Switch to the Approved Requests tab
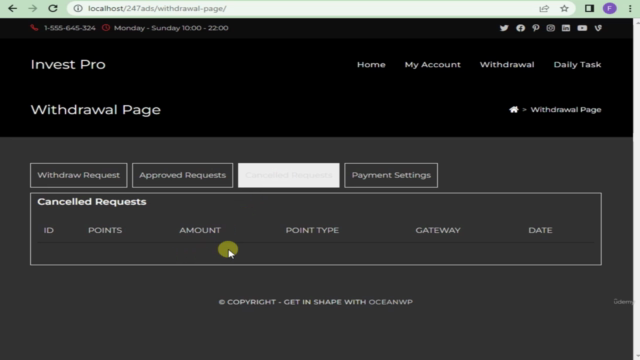This screenshot has width=640, height=360. coord(182,176)
